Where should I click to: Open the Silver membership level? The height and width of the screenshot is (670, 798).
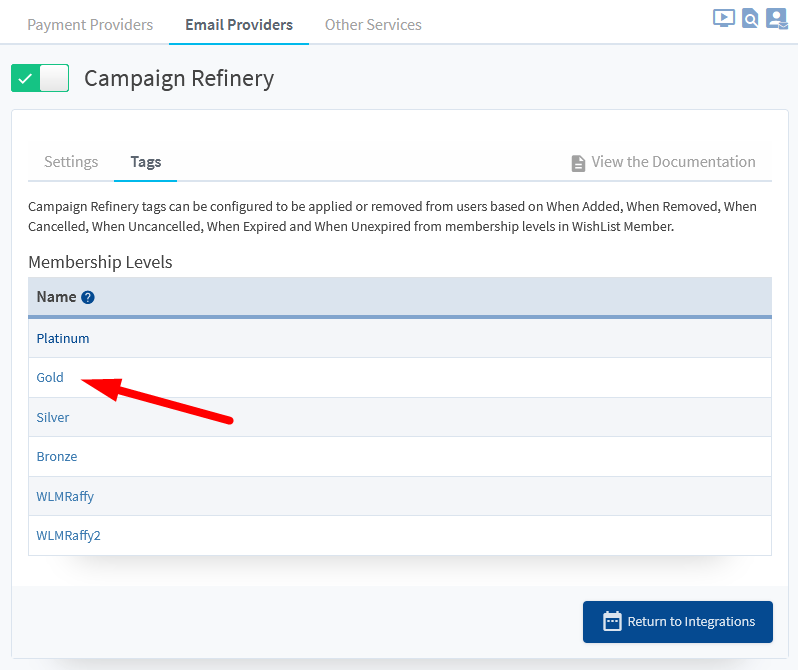click(52, 417)
